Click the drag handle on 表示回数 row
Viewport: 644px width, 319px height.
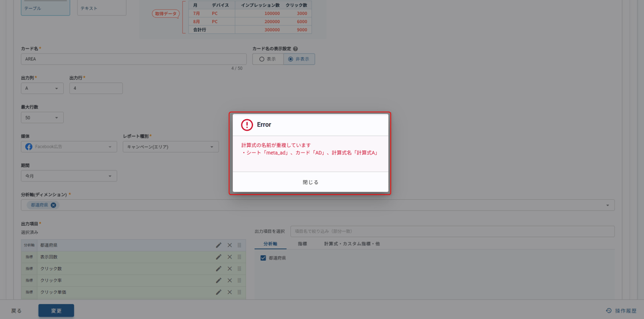click(239, 257)
